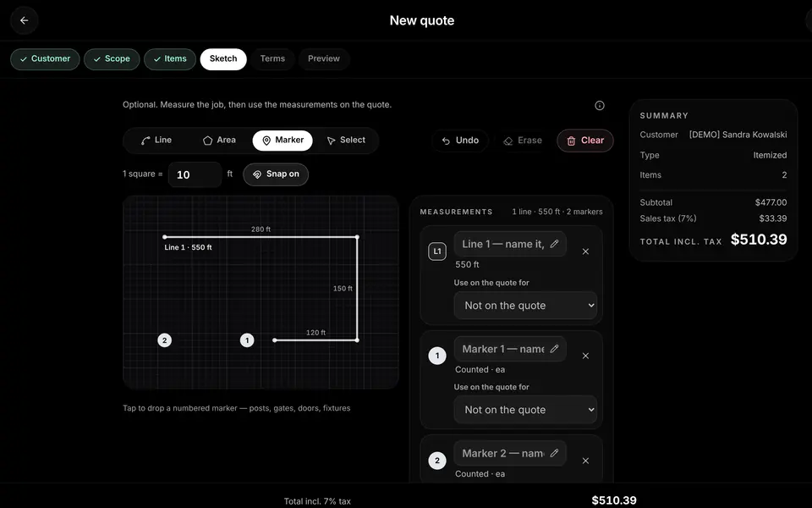Click the Marker 1 name field
The image size is (812, 508).
(x=510, y=350)
